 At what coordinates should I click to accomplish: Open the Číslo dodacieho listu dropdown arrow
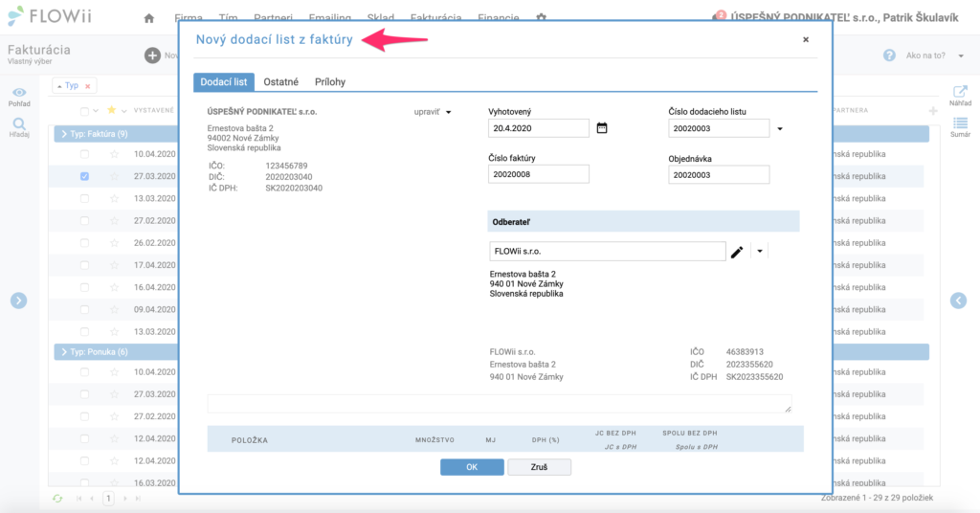click(x=779, y=128)
